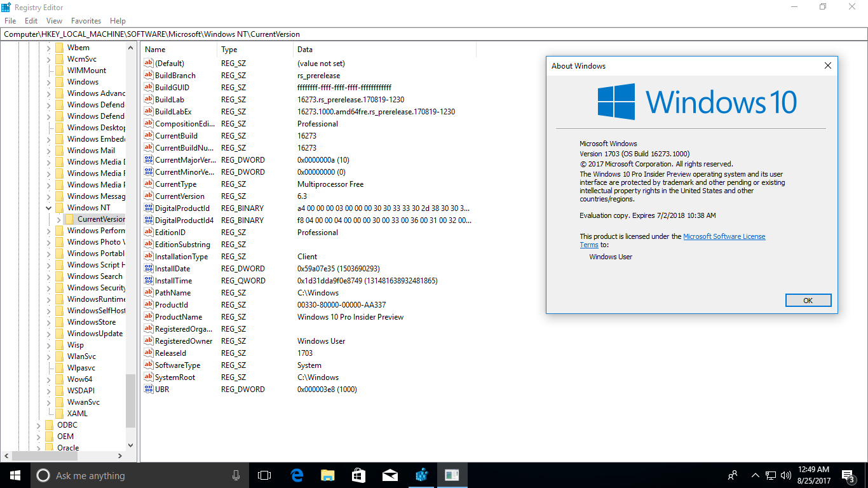868x488 pixels.
Task: Show hidden system tray icons
Action: (756, 475)
